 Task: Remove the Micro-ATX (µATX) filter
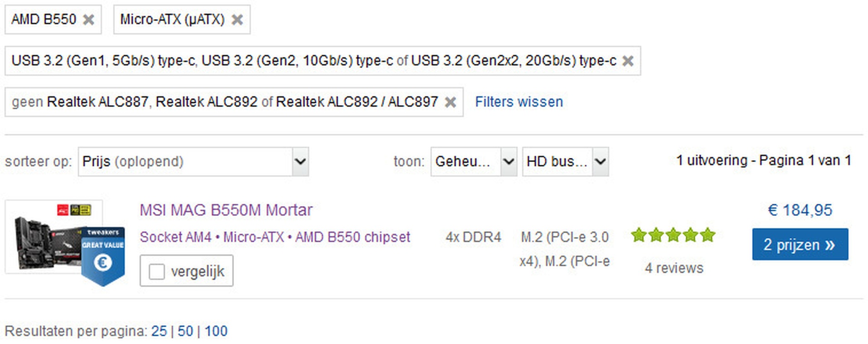237,20
